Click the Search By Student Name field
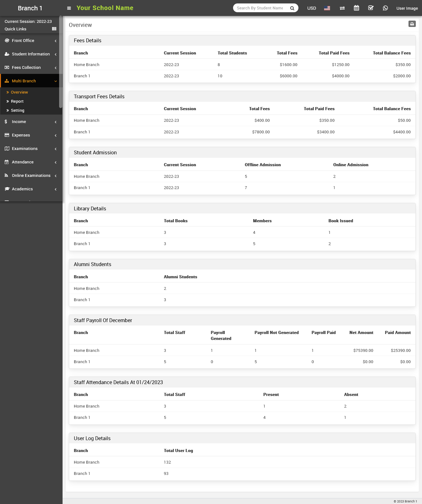The image size is (422, 504). [x=260, y=8]
